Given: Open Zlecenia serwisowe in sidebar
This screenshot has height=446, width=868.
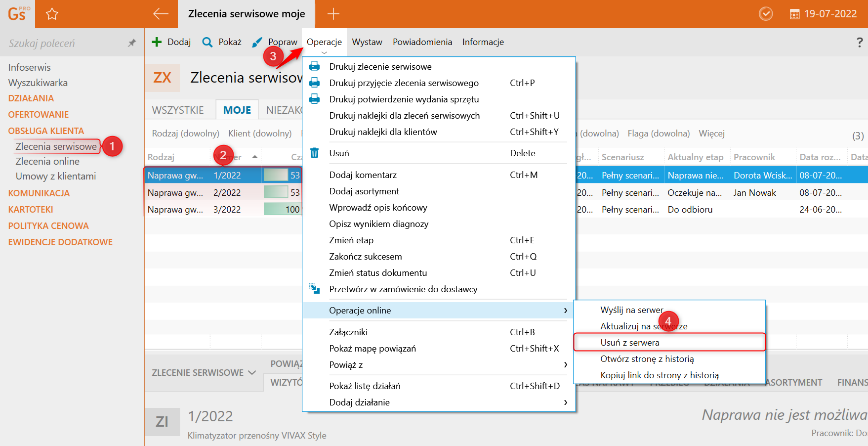Looking at the screenshot, I should pyautogui.click(x=56, y=146).
